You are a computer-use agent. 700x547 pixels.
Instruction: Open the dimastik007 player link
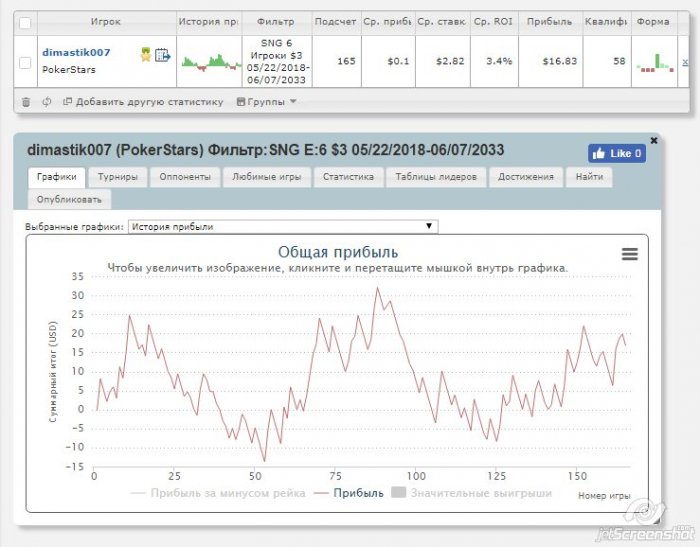76,52
